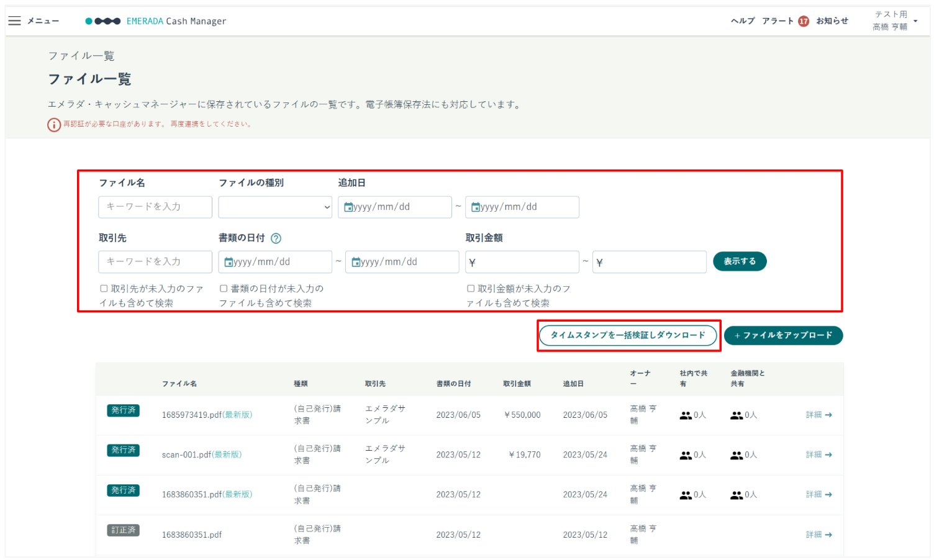The height and width of the screenshot is (560, 934).
Task: Click 社内で共有 people icon in 2023/05/24 blank-amount row
Action: pyautogui.click(x=686, y=495)
